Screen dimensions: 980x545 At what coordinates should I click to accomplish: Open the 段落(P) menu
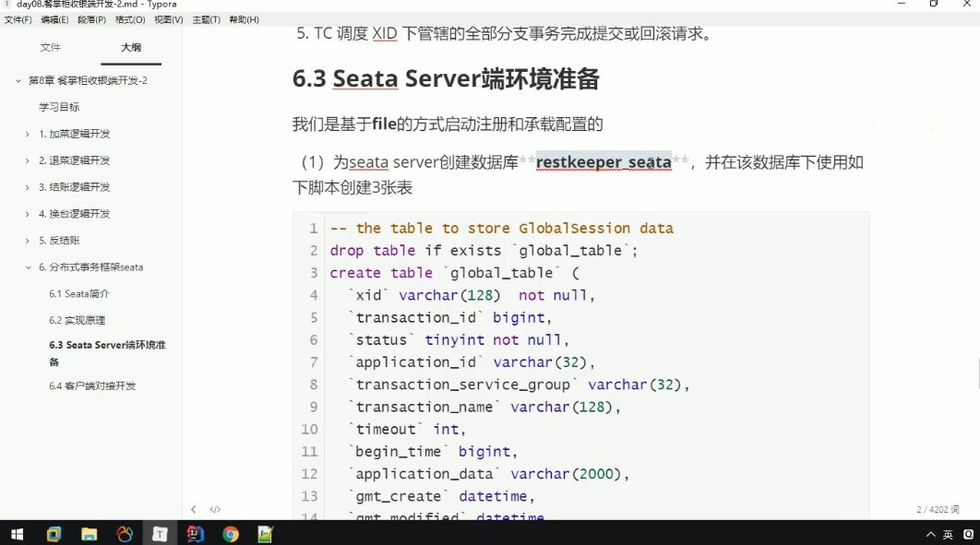(x=92, y=20)
